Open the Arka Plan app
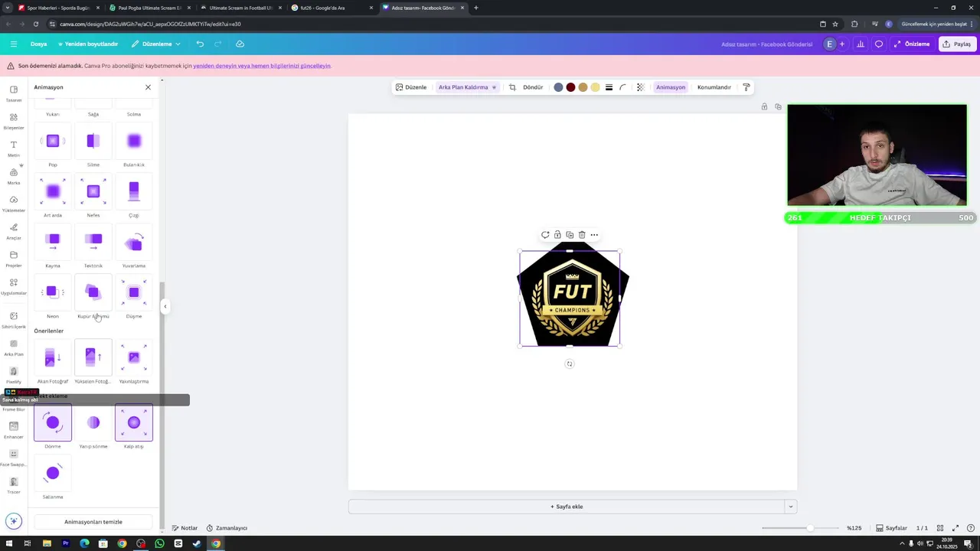The image size is (980, 551). [14, 347]
